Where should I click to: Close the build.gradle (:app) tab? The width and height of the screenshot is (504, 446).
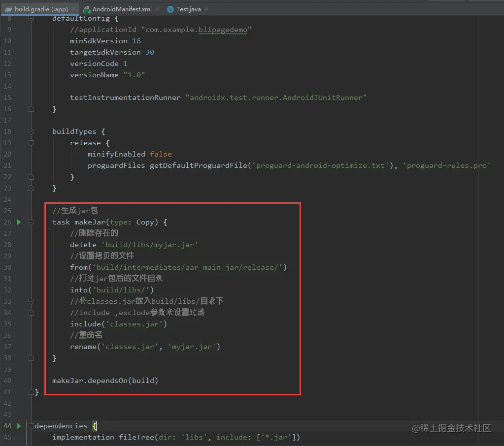(x=73, y=9)
